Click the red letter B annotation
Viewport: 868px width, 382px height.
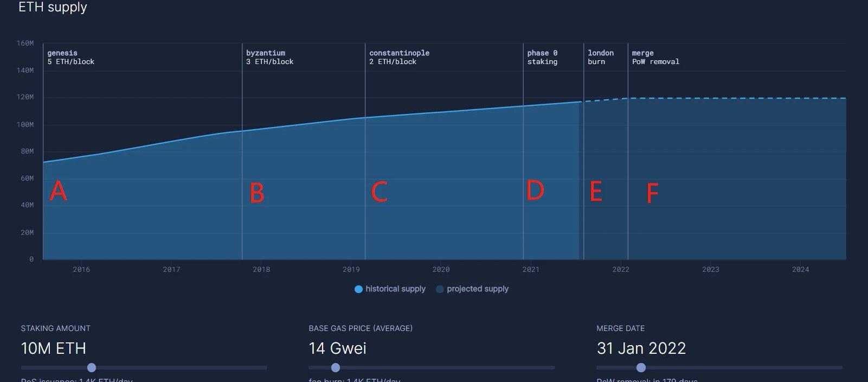pos(257,193)
